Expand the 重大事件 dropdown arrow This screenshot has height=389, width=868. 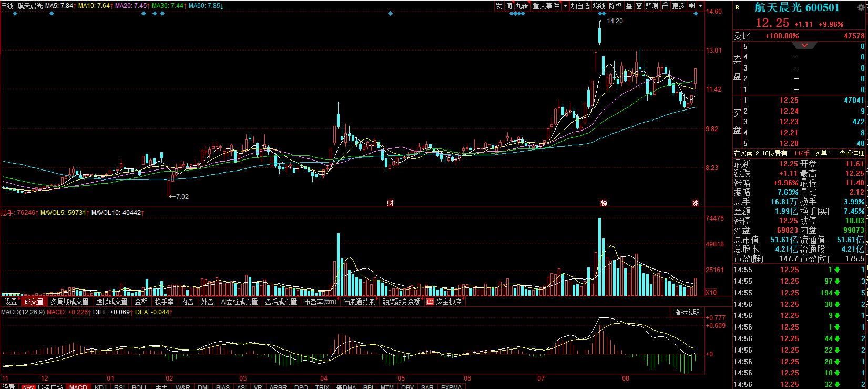click(566, 6)
